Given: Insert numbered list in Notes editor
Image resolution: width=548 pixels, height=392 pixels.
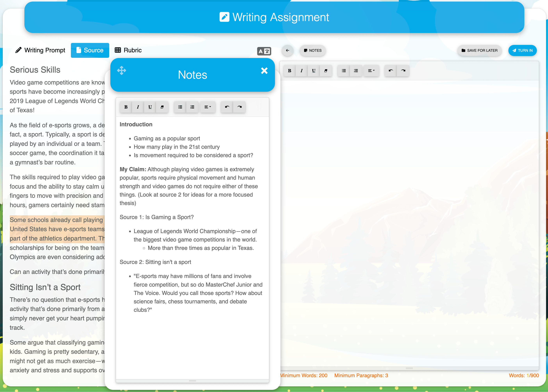Looking at the screenshot, I should pos(192,107).
